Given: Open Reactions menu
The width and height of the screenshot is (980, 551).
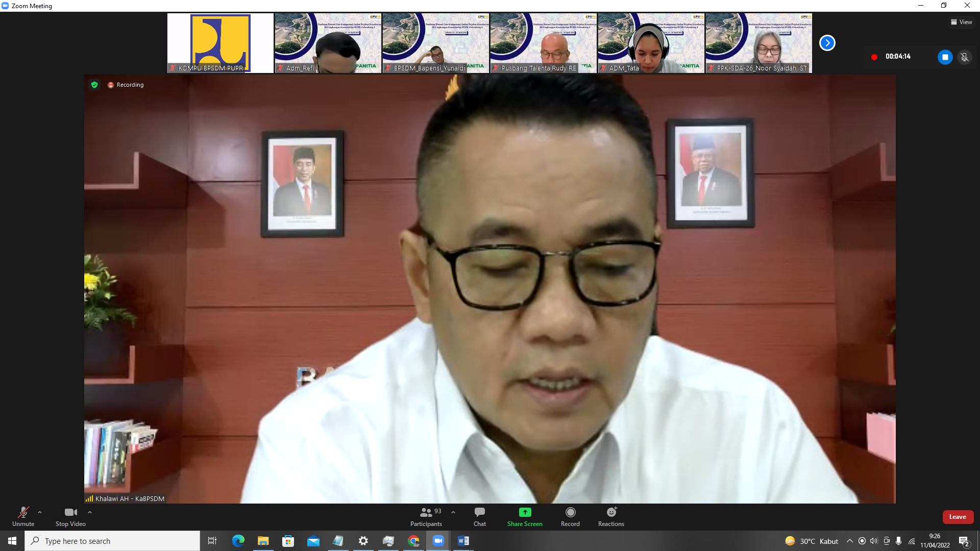Looking at the screenshot, I should pos(611,516).
